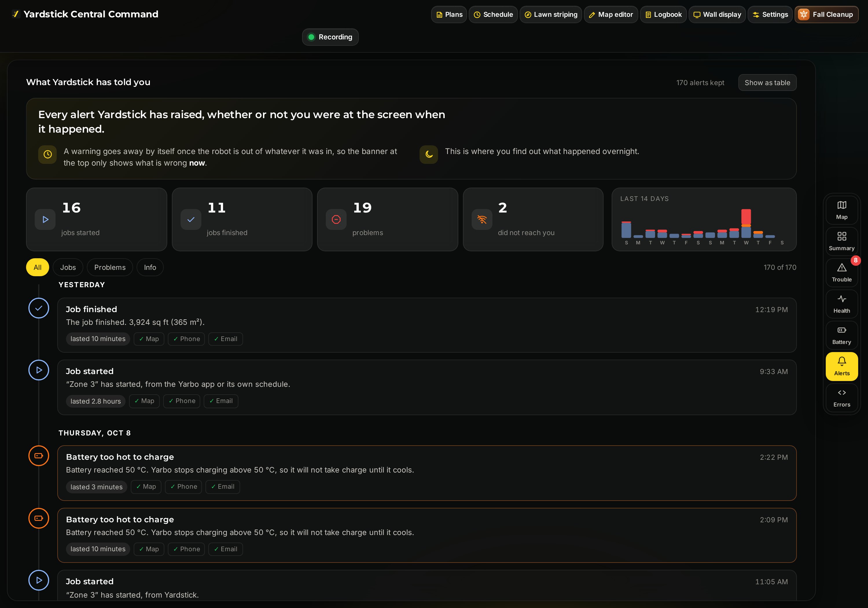Show alerts as table

click(767, 83)
